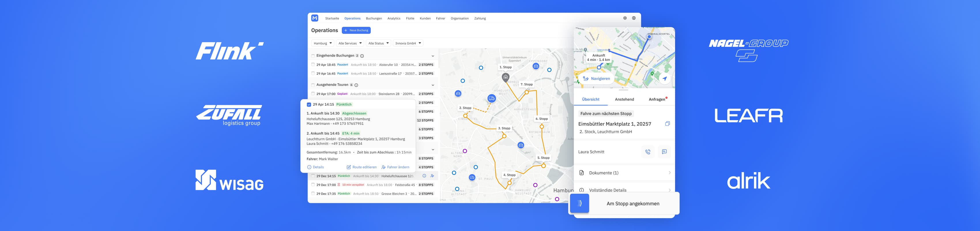Tap the location arrow on the mobile map
The height and width of the screenshot is (231, 980).
[664, 79]
